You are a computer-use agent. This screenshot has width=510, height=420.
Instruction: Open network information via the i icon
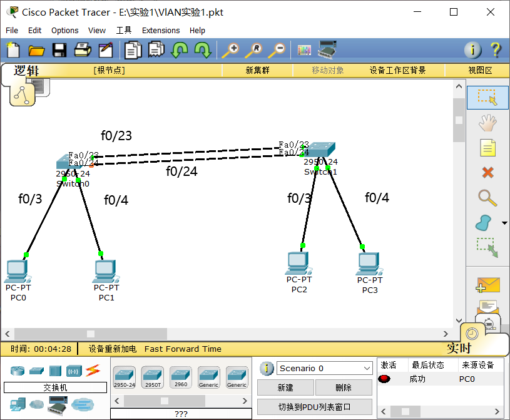tap(472, 50)
